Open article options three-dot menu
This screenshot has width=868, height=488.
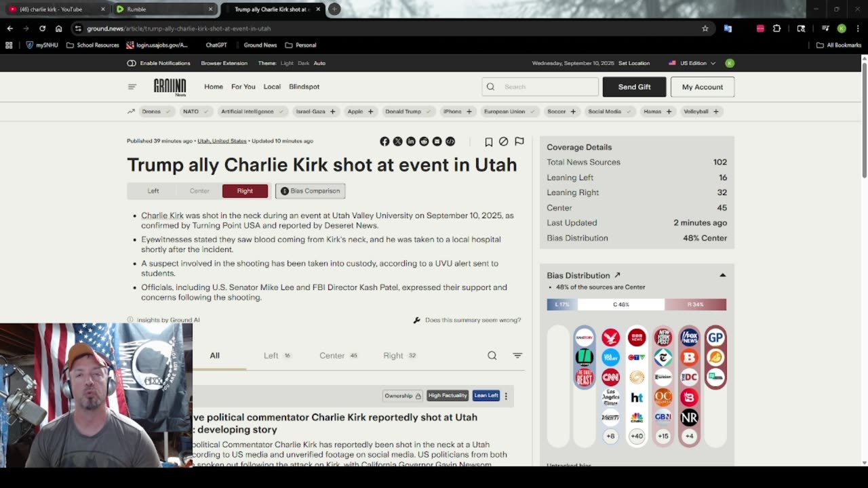pos(506,396)
